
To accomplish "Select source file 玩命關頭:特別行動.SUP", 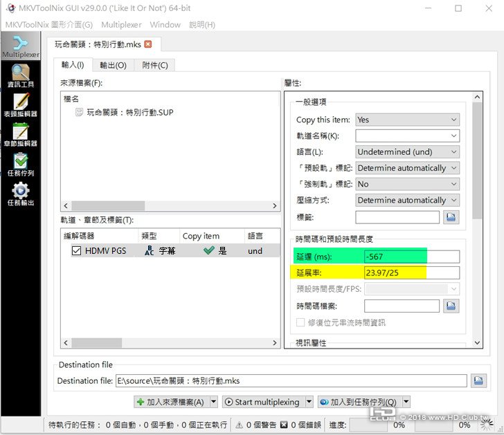I will click(130, 112).
